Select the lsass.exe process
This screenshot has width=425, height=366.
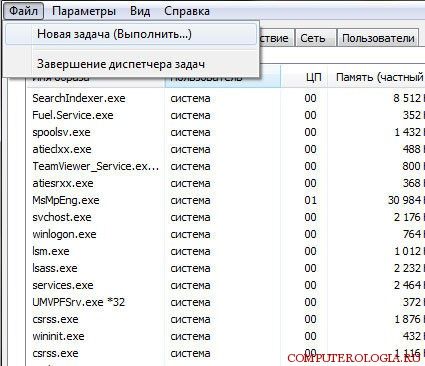tap(55, 268)
